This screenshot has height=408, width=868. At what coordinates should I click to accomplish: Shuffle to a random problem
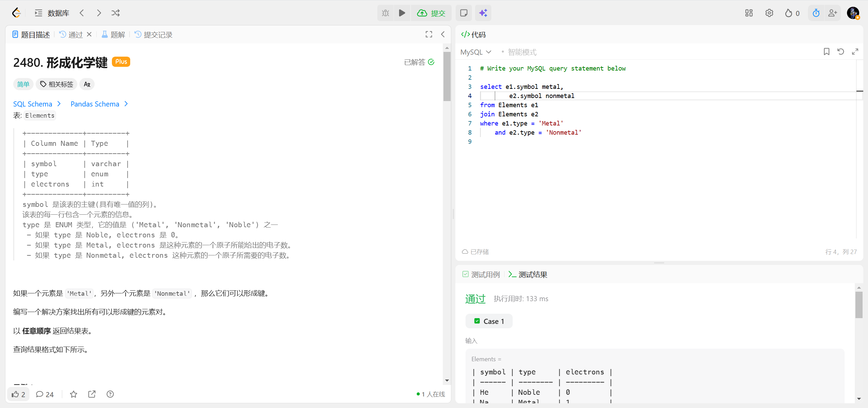116,13
